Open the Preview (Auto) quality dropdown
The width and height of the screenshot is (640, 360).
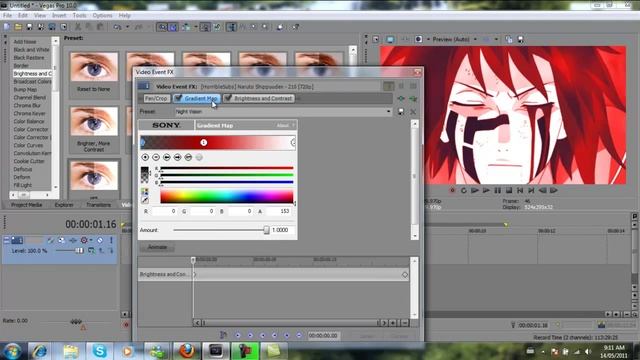[475, 40]
